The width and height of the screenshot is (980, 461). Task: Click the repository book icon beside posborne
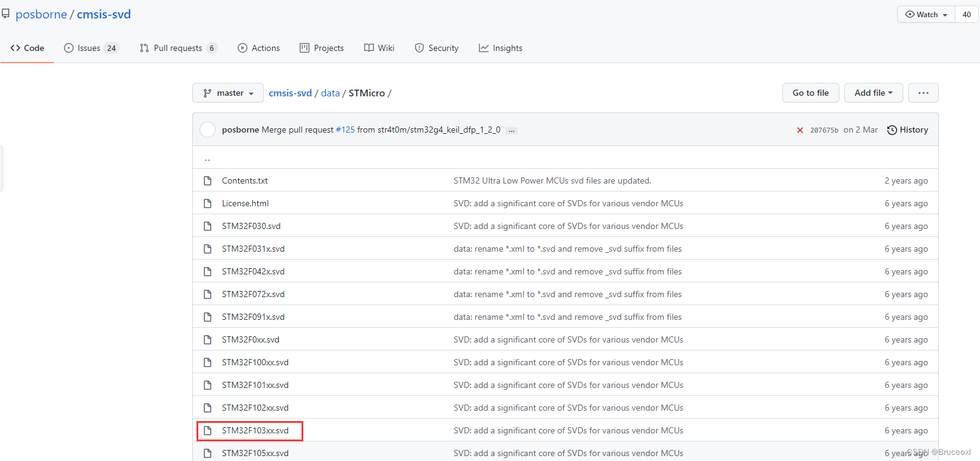tap(6, 14)
